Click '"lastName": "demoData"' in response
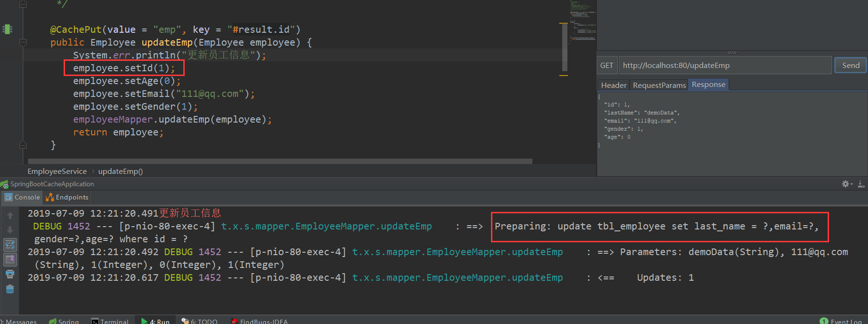Viewport: 868px width, 324px height. [x=642, y=113]
